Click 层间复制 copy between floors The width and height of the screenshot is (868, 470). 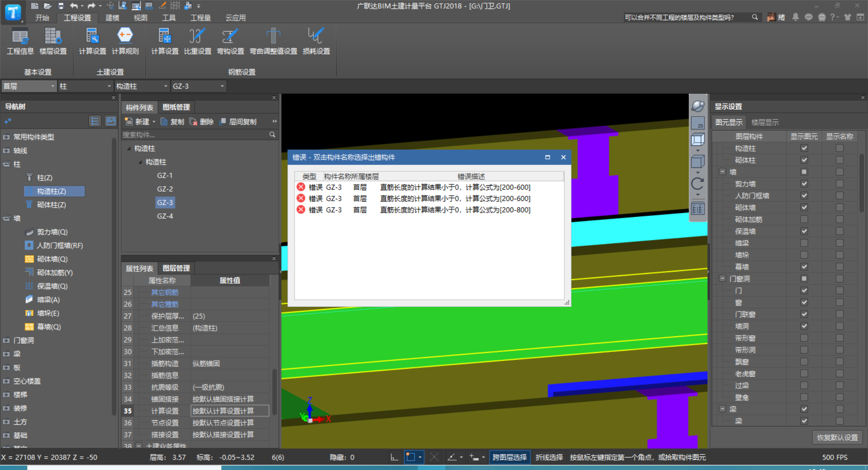pos(238,122)
